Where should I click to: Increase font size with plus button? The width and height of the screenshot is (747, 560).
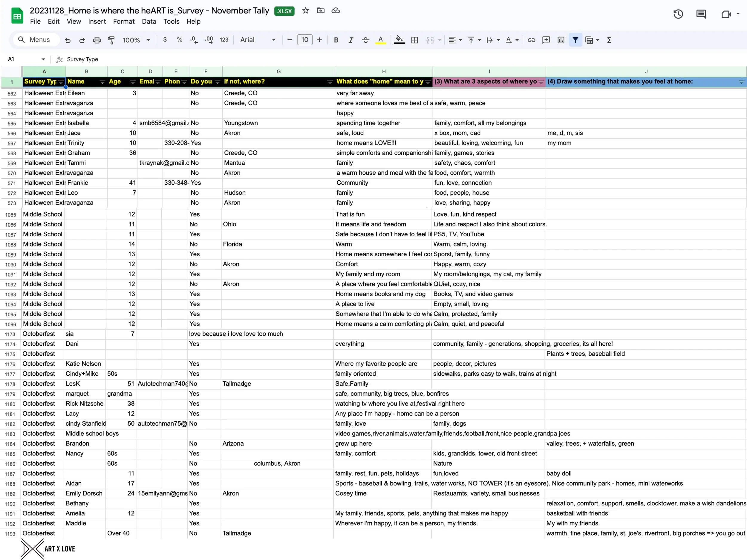point(319,40)
